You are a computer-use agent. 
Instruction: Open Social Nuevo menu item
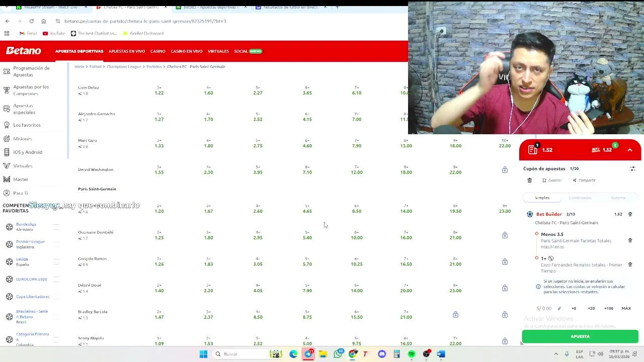248,51
